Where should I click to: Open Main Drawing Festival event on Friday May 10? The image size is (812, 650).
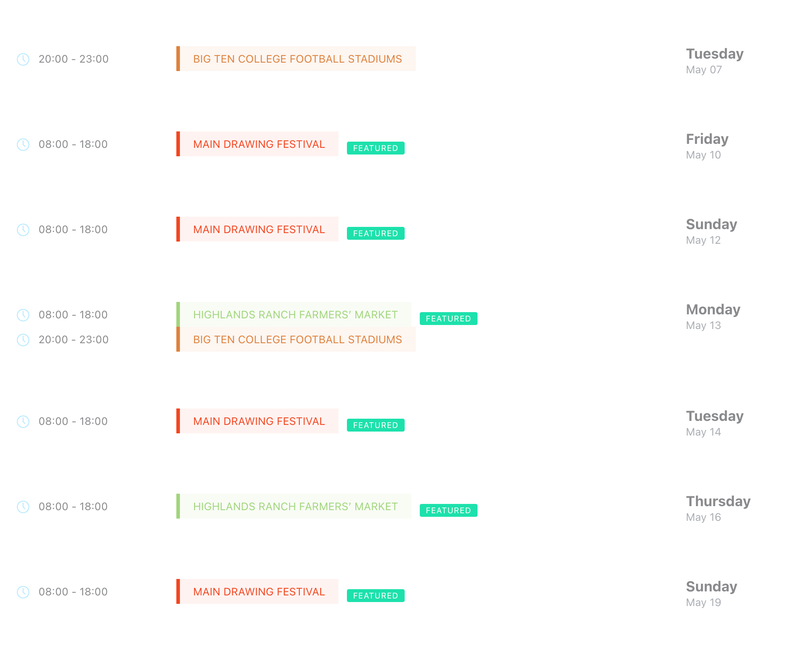click(259, 144)
